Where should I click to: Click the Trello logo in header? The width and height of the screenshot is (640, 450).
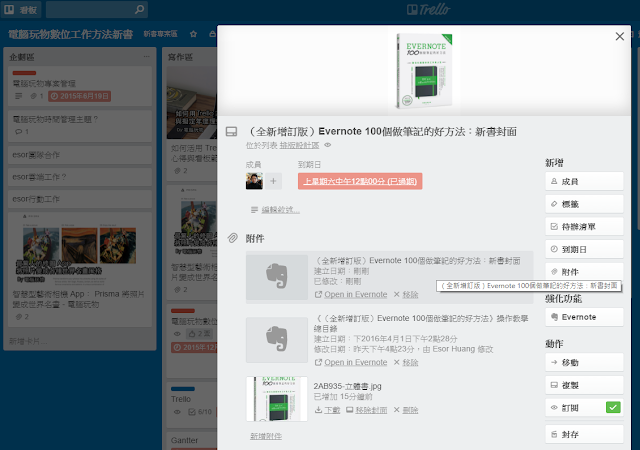tap(429, 9)
